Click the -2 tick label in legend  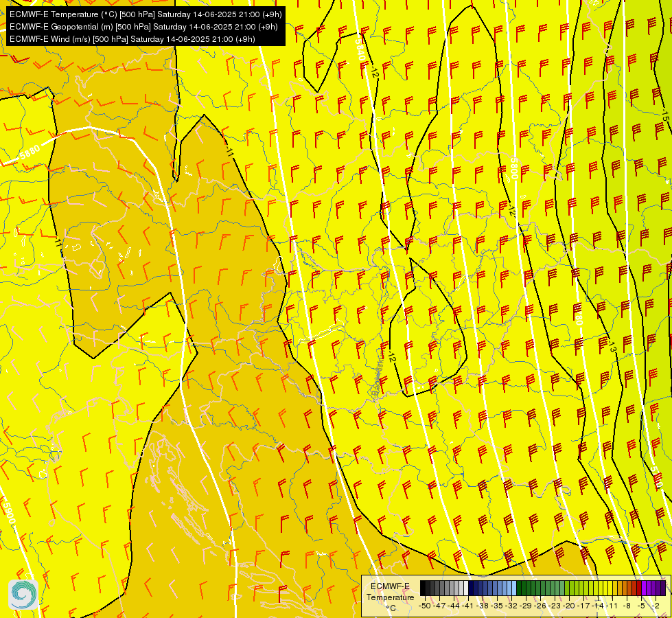(656, 606)
